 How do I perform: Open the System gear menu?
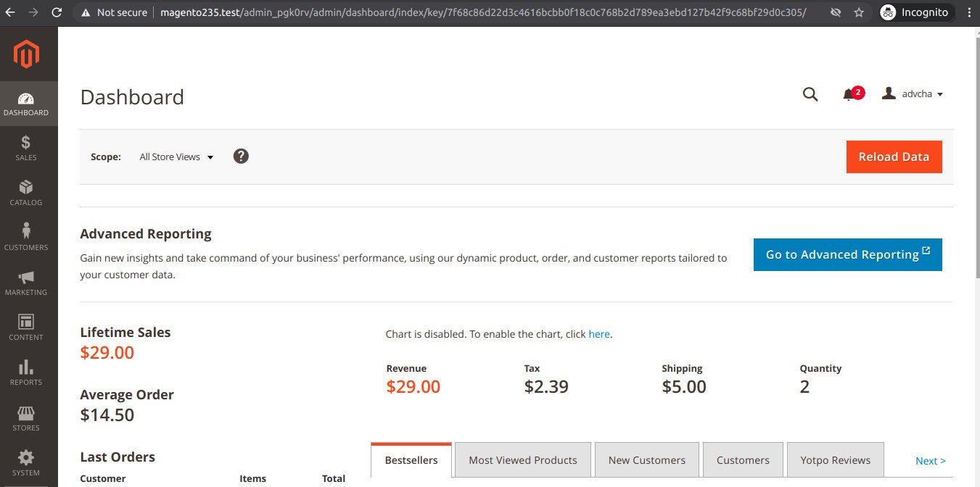pyautogui.click(x=26, y=463)
